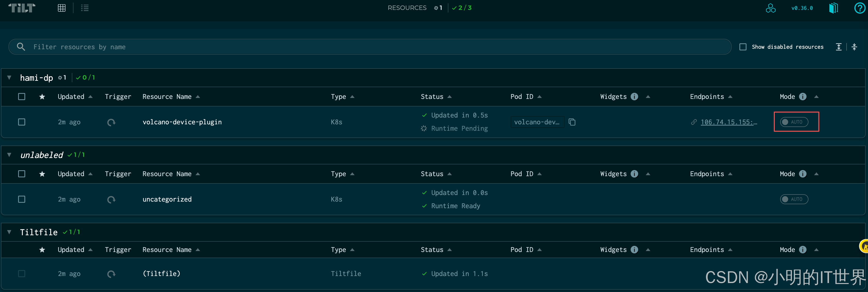Collapse the Tiltfile resource group
Screen dimensions: 868x292
pyautogui.click(x=9, y=232)
